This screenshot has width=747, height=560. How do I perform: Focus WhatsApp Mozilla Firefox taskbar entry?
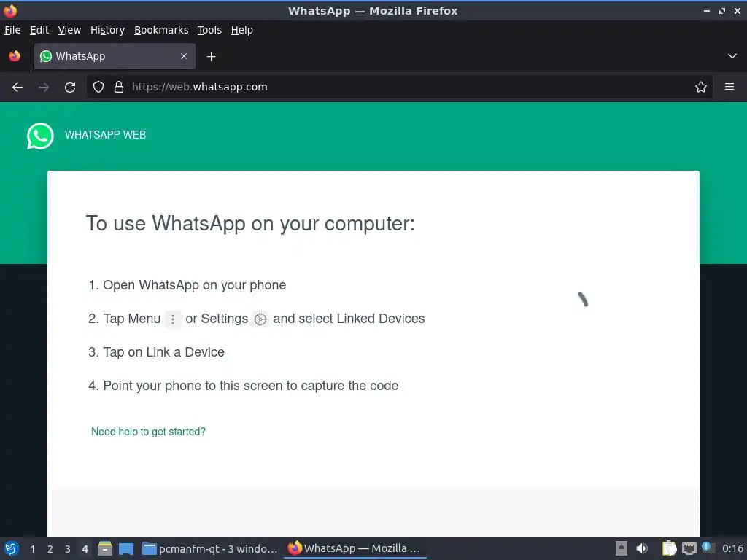pos(355,548)
